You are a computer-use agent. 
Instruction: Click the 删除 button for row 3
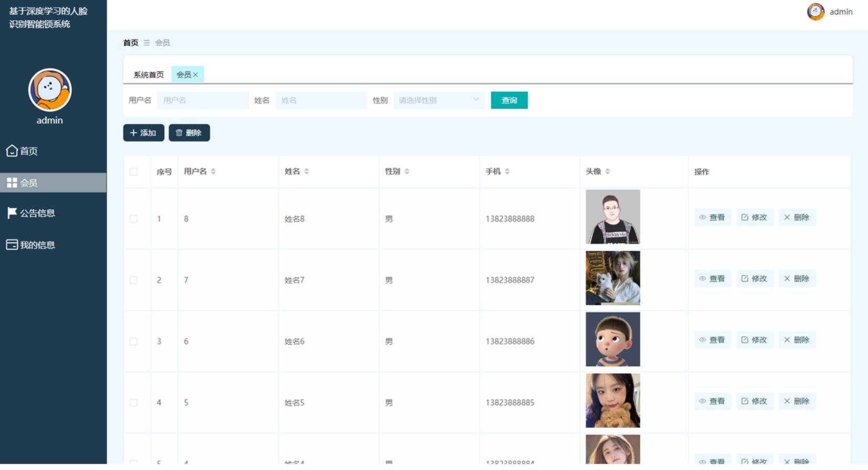coord(797,340)
